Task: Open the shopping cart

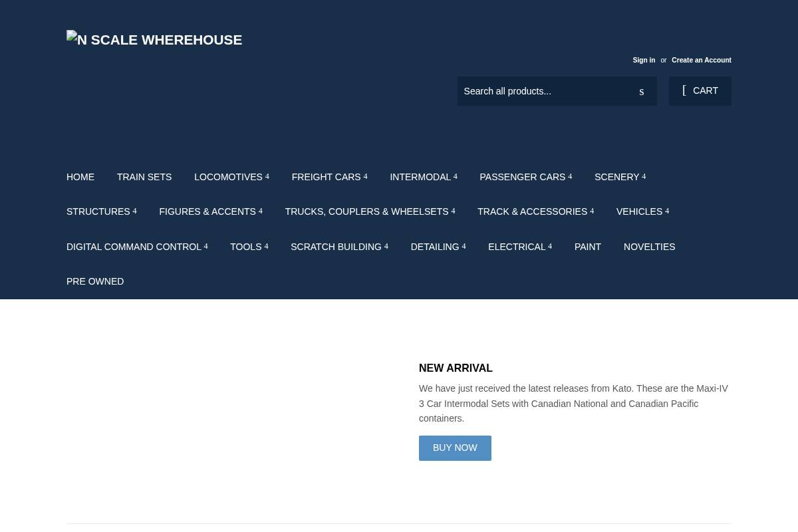Action: tap(700, 90)
